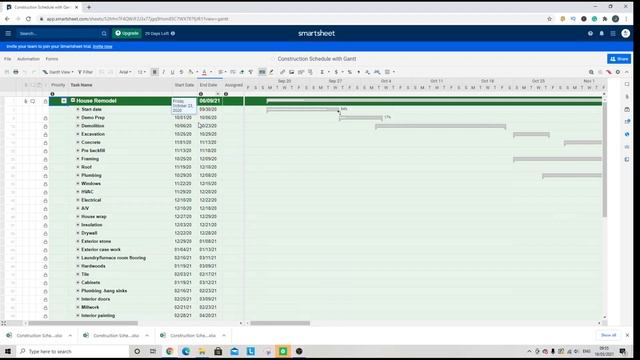Click the Filter button
The width and height of the screenshot is (640, 360).
coord(85,72)
